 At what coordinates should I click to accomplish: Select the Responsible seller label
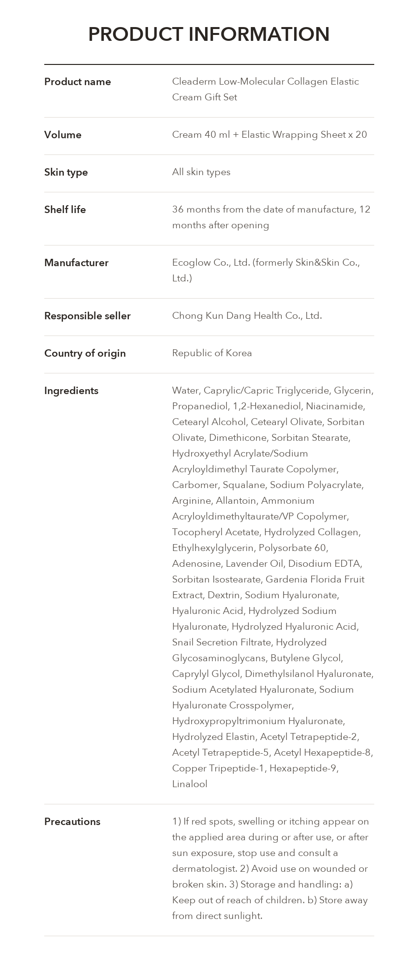tap(88, 316)
